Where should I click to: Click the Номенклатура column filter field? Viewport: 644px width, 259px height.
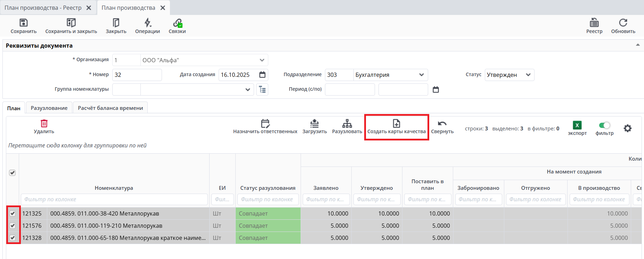[114, 200]
